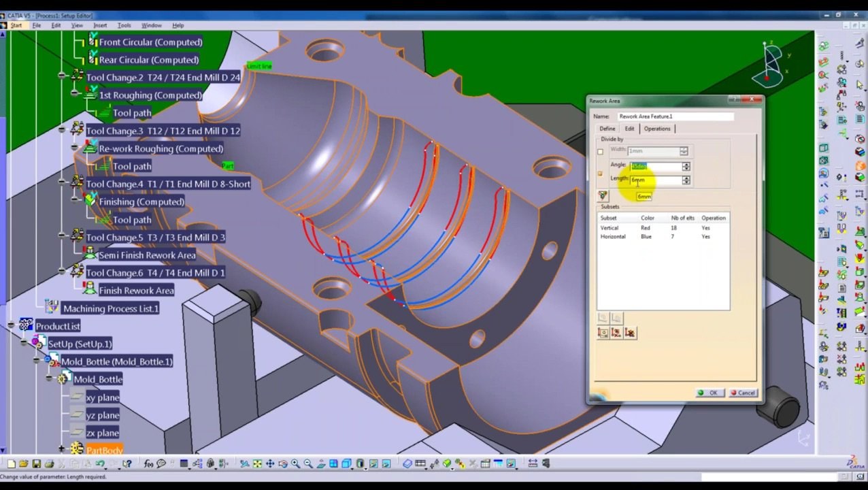Click inside the Name field showing Rework Area Feature.1
Image resolution: width=868 pixels, height=490 pixels.
[675, 116]
